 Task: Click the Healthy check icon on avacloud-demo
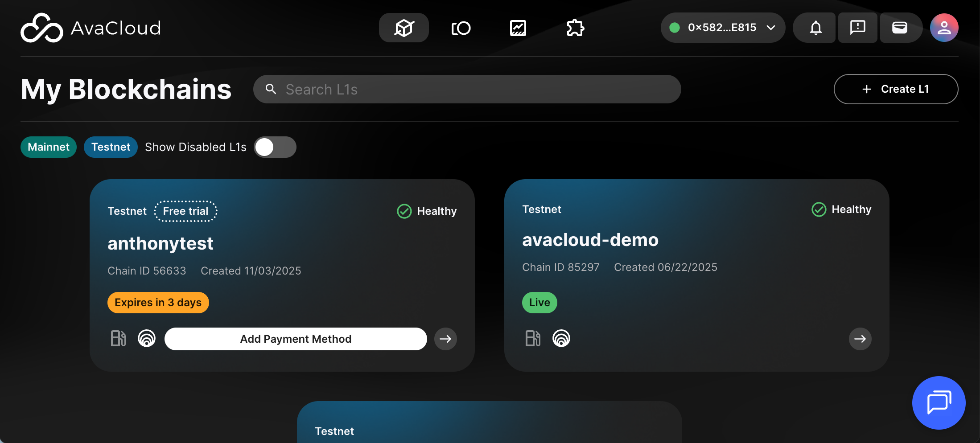click(x=819, y=209)
